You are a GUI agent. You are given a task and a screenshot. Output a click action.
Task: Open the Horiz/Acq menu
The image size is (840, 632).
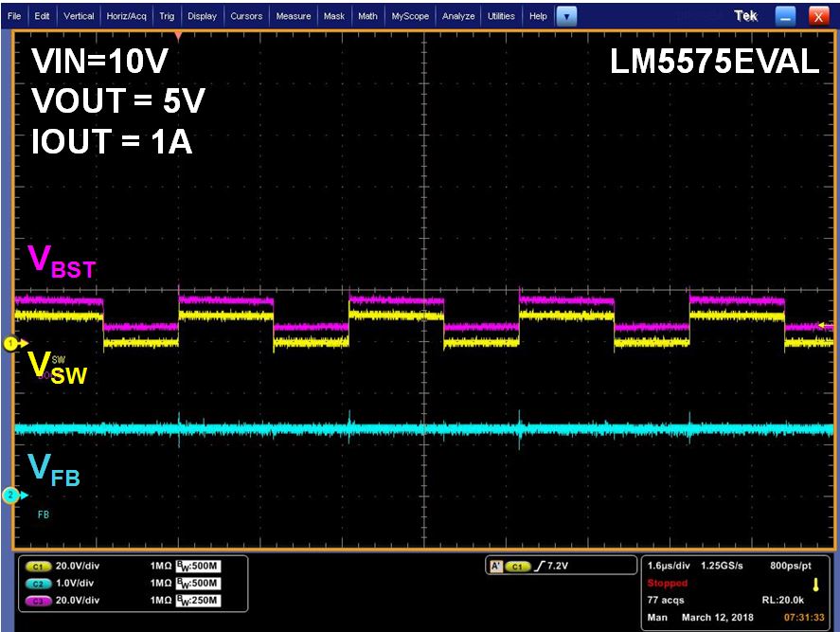[127, 16]
